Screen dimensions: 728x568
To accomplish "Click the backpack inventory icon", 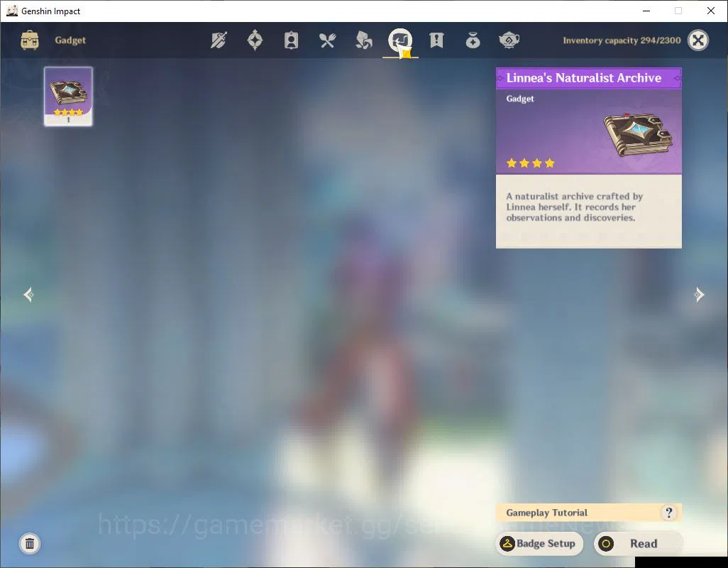I will point(30,40).
